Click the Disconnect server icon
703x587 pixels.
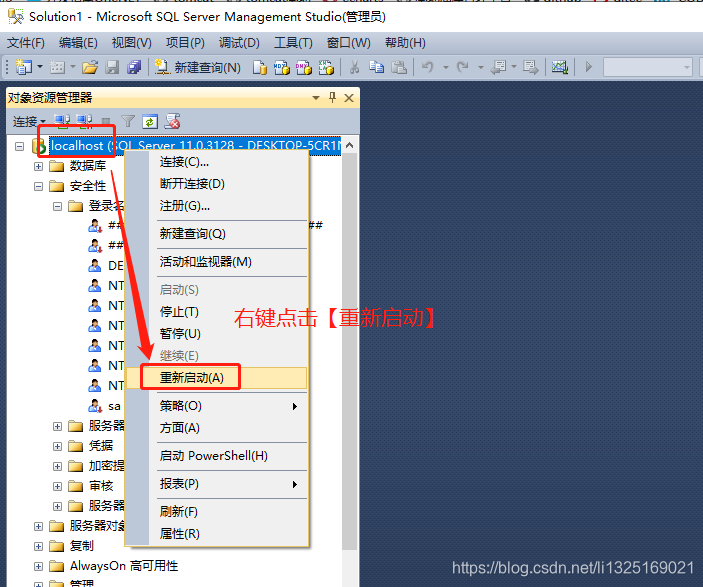(84, 121)
